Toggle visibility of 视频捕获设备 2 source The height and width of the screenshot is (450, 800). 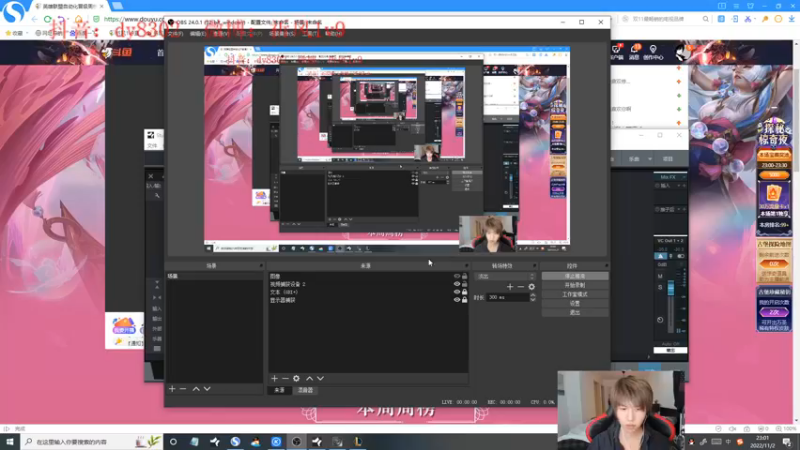[x=457, y=284]
